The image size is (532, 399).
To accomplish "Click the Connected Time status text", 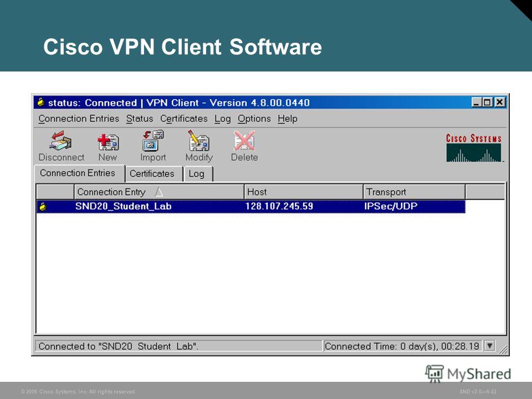I will (402, 346).
